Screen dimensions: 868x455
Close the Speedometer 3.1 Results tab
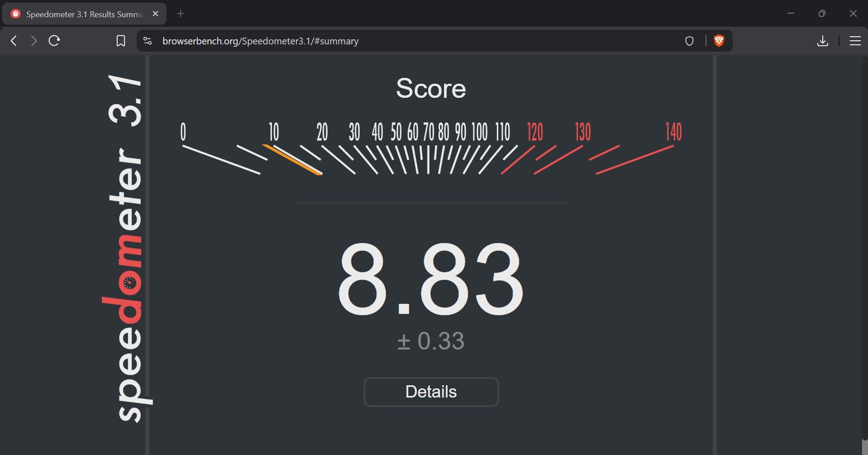click(x=156, y=14)
